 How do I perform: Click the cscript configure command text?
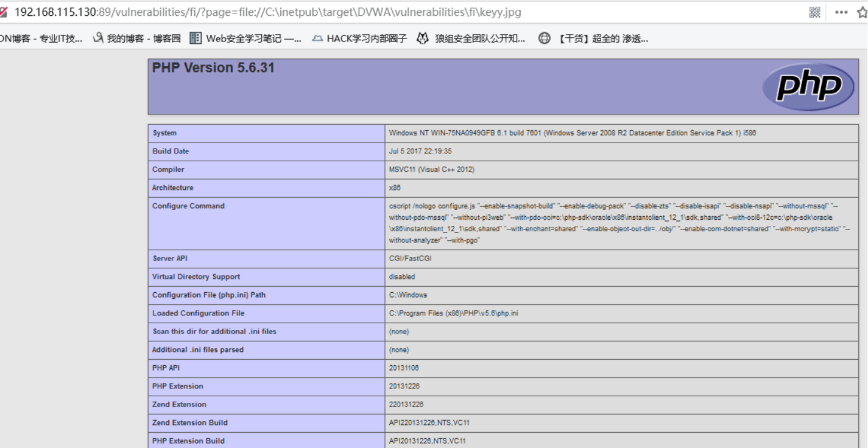(619, 223)
